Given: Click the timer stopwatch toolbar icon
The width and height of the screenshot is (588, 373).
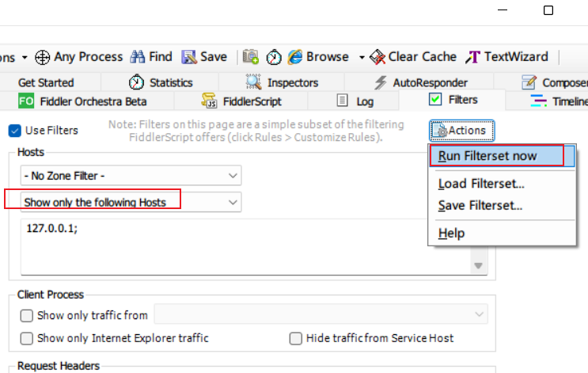Looking at the screenshot, I should point(274,57).
